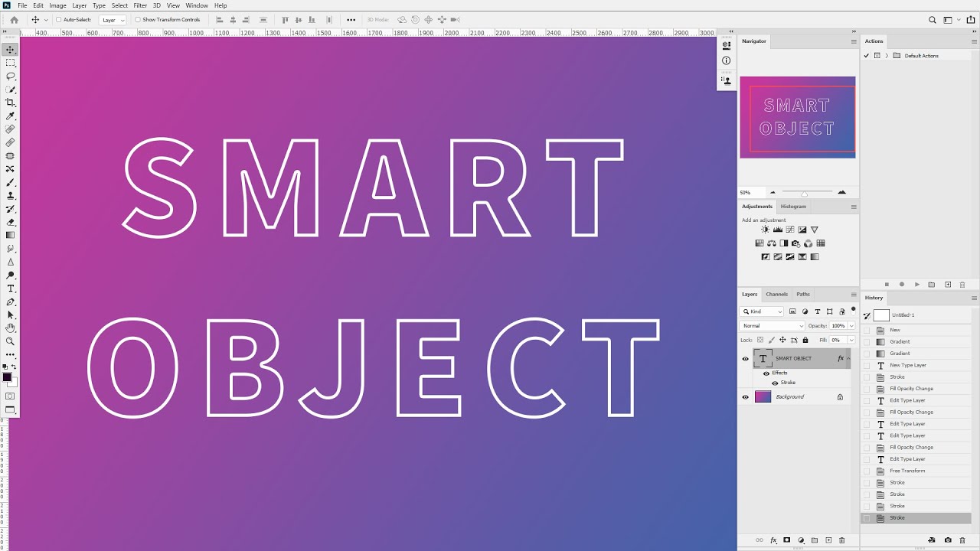Select the Brush tool
The width and height of the screenshot is (980, 551).
click(x=10, y=182)
